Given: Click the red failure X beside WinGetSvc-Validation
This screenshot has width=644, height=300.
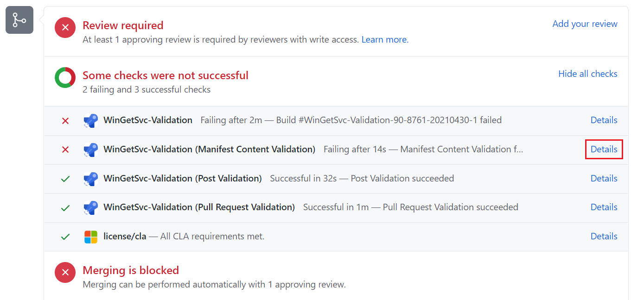Looking at the screenshot, I should coord(65,120).
